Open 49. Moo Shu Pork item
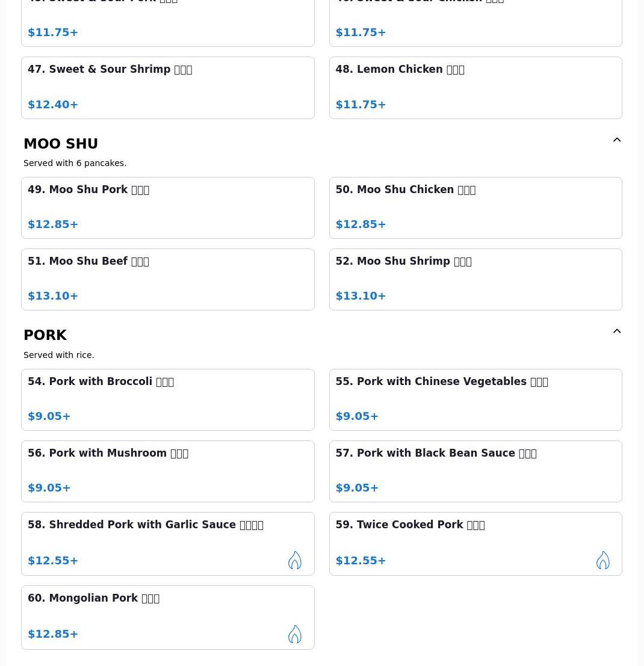The height and width of the screenshot is (666, 644). point(167,208)
